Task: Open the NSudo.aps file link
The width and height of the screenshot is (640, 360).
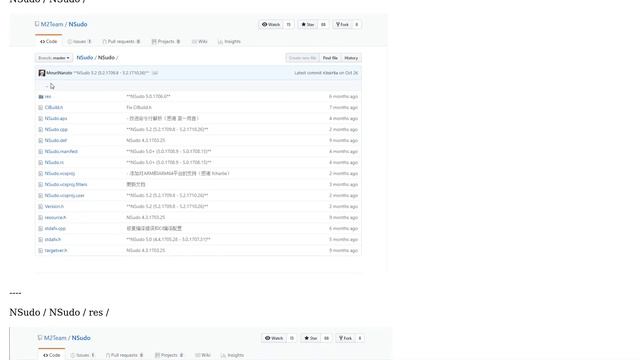Action: (56, 119)
